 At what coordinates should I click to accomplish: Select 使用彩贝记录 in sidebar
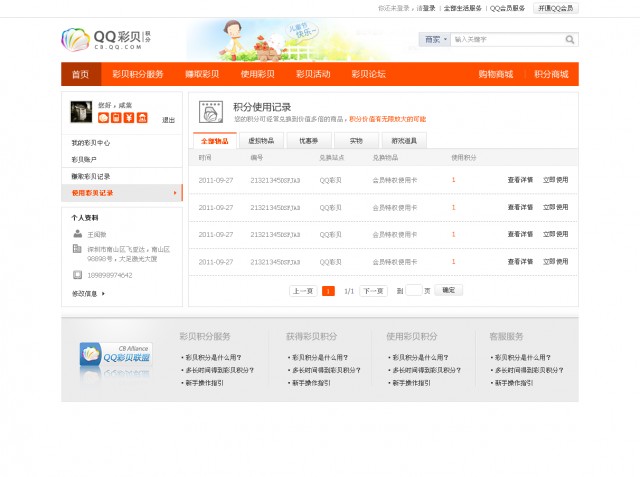[x=122, y=193]
